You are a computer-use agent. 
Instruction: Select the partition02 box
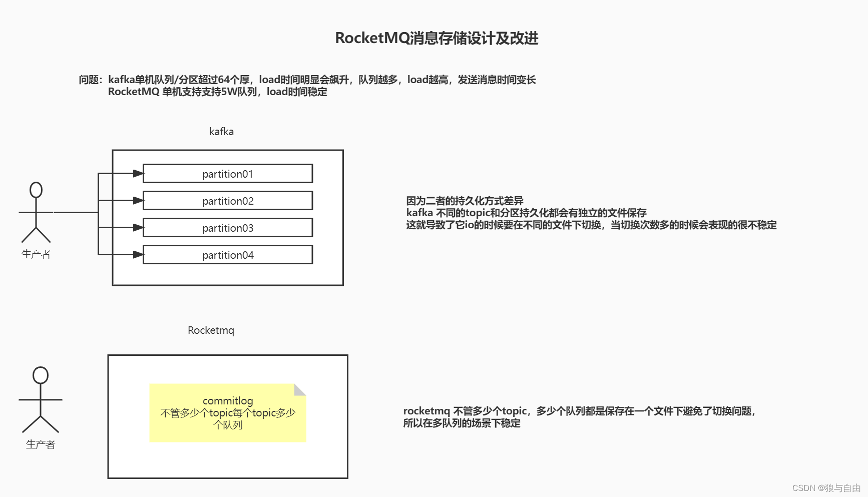[228, 201]
